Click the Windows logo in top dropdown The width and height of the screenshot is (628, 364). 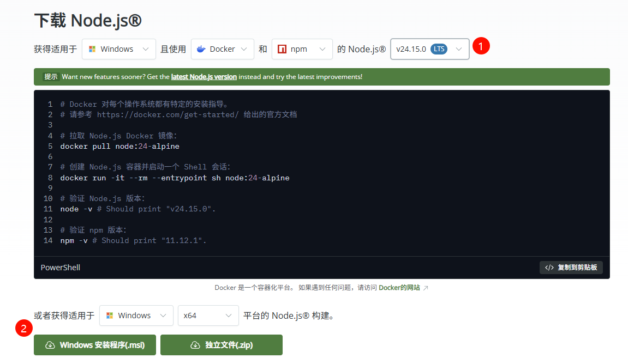(92, 49)
